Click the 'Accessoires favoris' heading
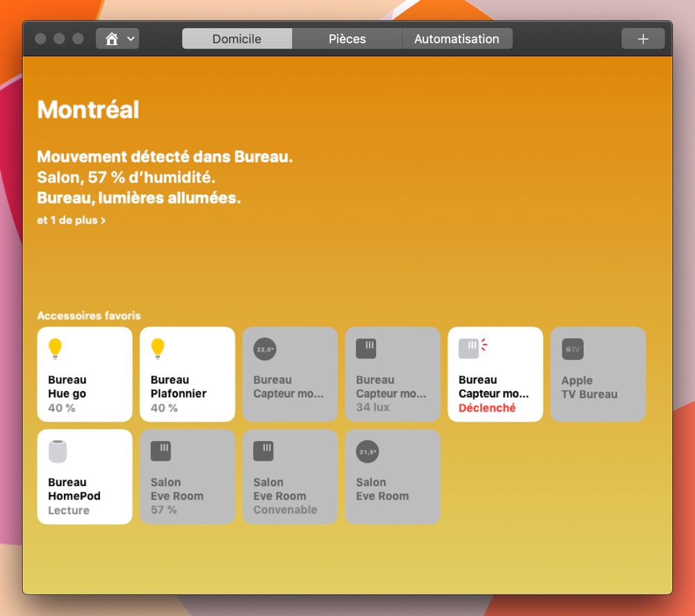Image resolution: width=695 pixels, height=616 pixels. (x=89, y=316)
